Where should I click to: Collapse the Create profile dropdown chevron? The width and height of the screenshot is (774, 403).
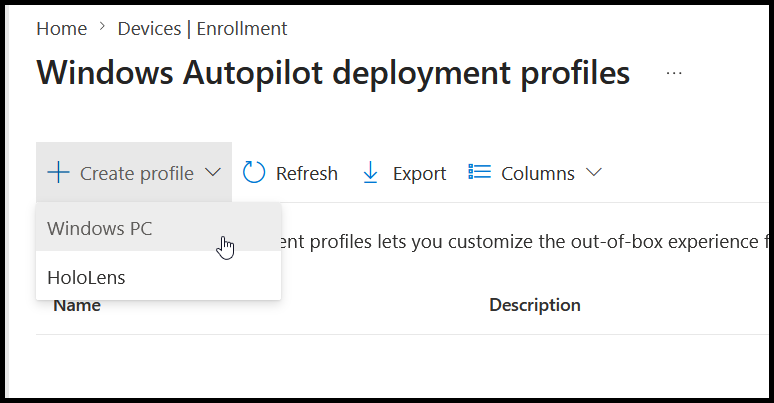[x=213, y=172]
